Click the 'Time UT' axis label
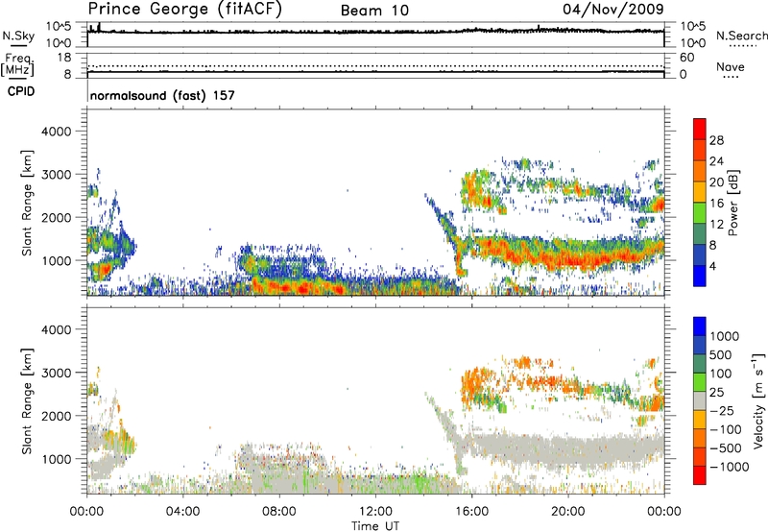768x532 pixels. (375, 525)
